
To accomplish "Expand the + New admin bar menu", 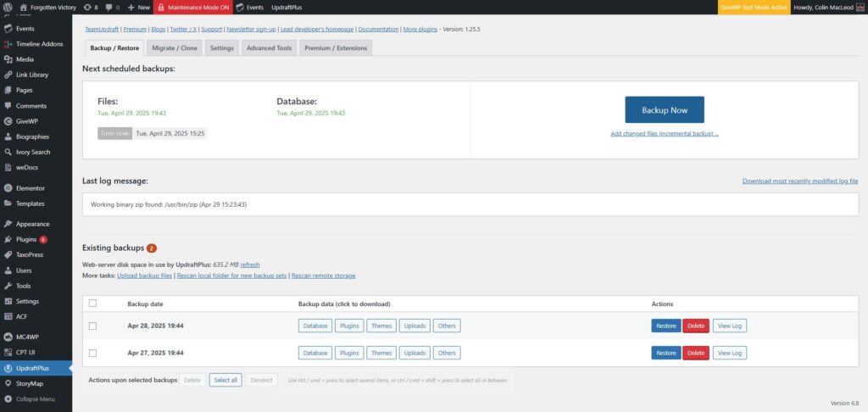I will click(138, 7).
